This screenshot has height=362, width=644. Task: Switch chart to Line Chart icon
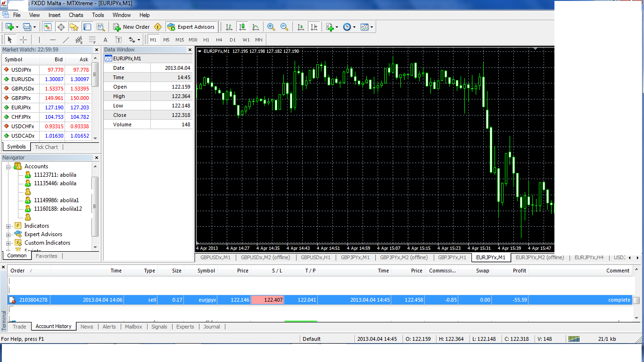[256, 27]
